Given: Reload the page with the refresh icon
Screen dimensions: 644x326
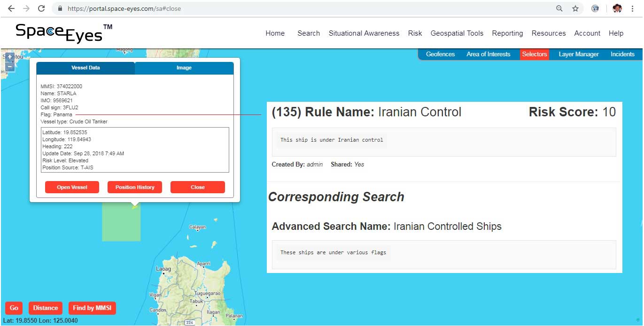Looking at the screenshot, I should [x=41, y=8].
